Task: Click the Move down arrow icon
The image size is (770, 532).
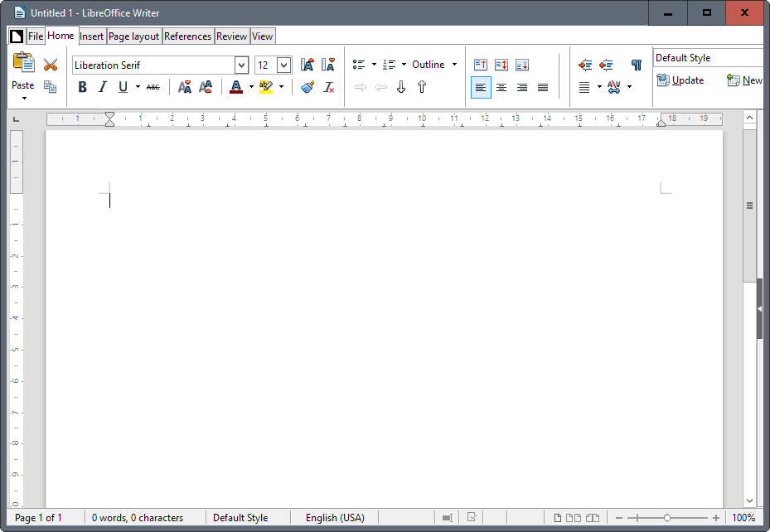Action: coord(400,87)
